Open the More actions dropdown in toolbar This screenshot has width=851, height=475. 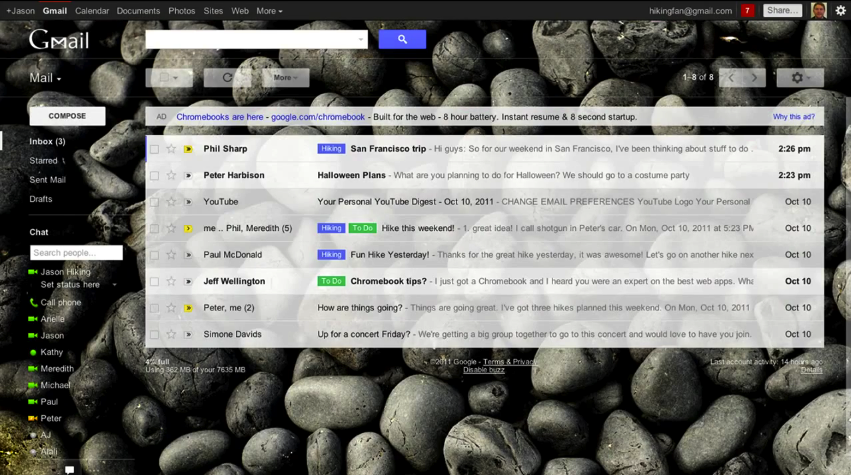[x=285, y=77]
